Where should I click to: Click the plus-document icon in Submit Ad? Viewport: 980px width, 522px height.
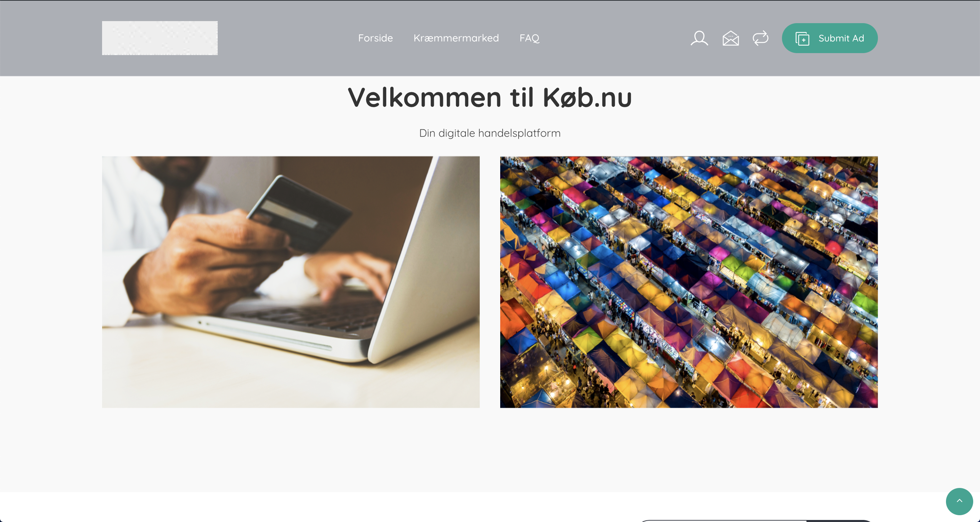point(802,38)
